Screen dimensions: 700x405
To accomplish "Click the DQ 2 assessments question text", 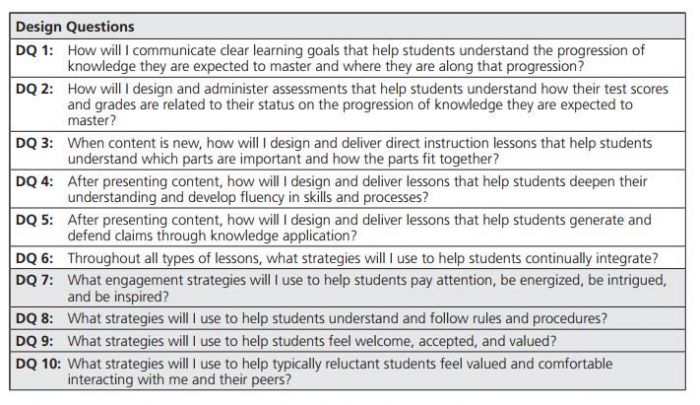I will coord(368,104).
